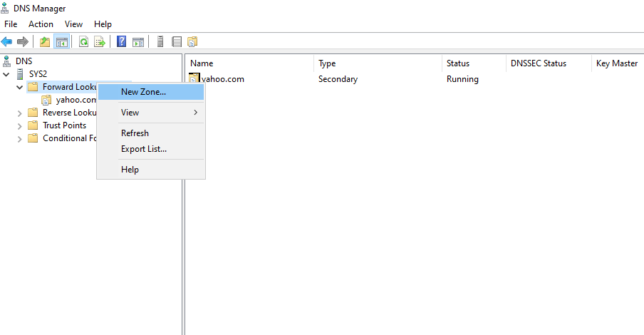Click the SYS2 server icon in tree
The image size is (644, 335).
pos(20,74)
